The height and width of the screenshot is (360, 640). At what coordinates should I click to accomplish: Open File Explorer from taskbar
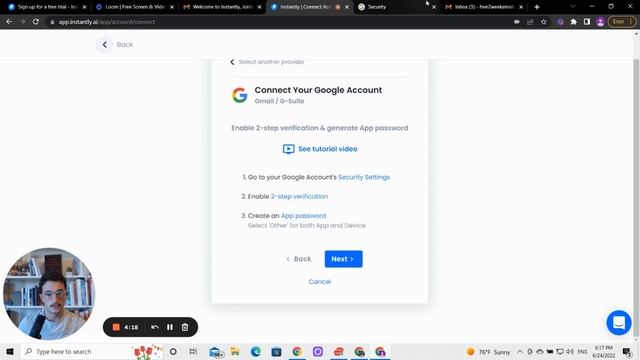coord(235,351)
